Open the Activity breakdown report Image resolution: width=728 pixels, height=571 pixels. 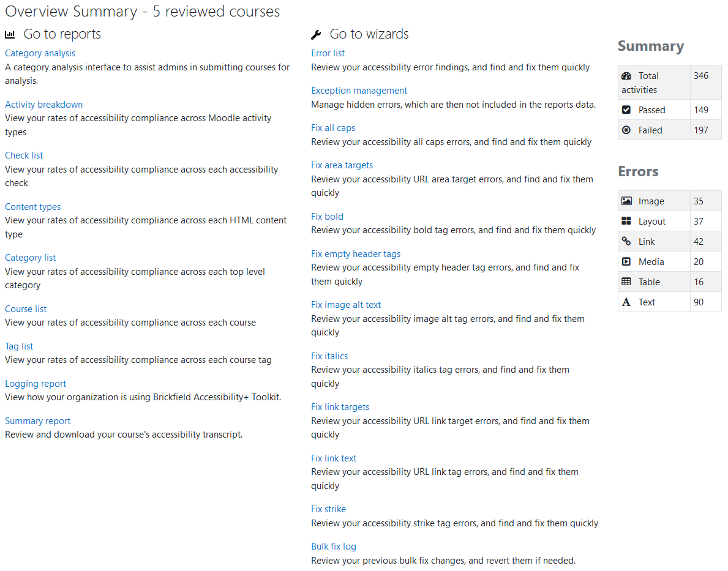point(43,105)
